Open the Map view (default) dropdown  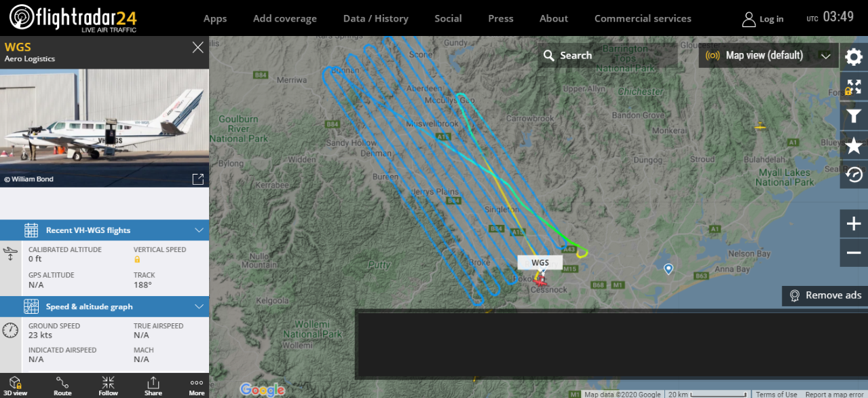pyautogui.click(x=768, y=56)
